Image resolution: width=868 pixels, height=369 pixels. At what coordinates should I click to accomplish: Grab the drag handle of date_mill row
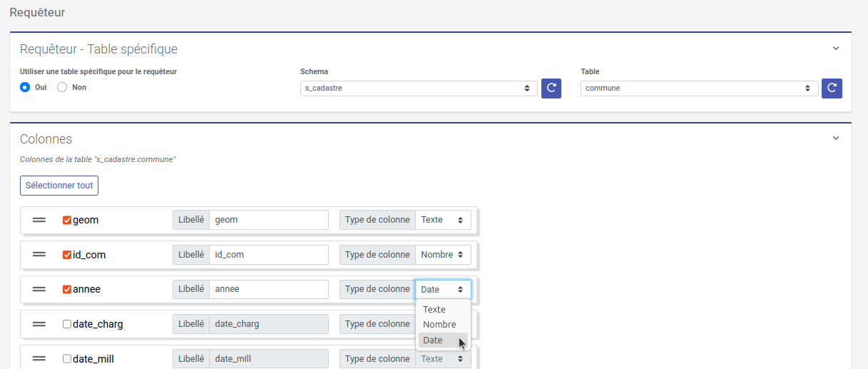39,359
